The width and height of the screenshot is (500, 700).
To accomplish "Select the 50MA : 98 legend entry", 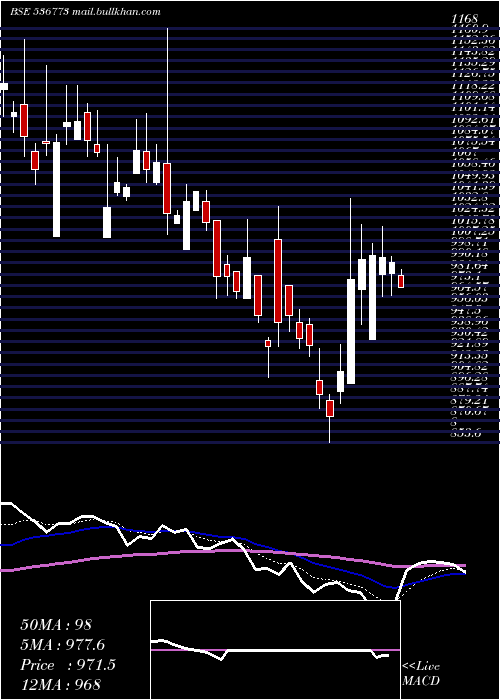I will pos(56,625).
